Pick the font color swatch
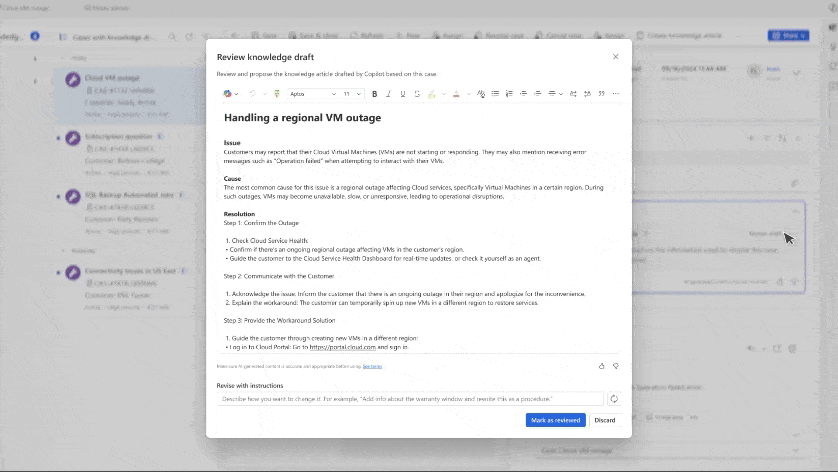 456,94
